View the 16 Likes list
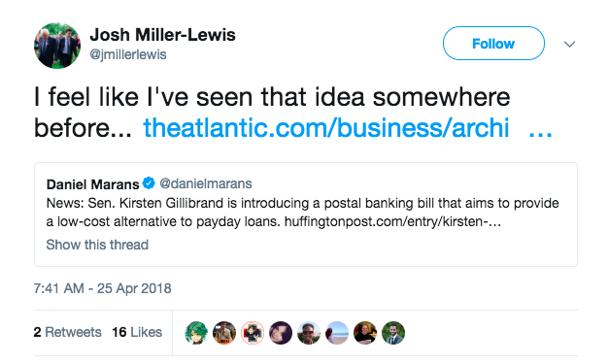The image size is (609, 364). tap(137, 332)
